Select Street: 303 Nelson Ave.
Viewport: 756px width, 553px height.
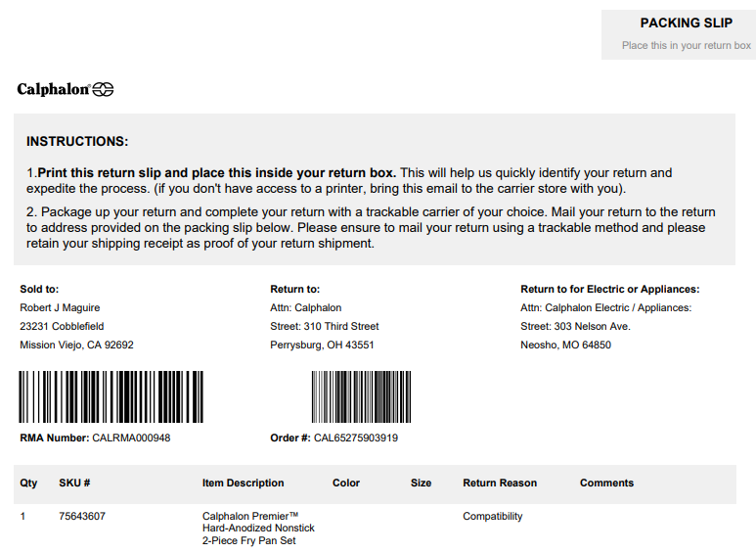(575, 326)
